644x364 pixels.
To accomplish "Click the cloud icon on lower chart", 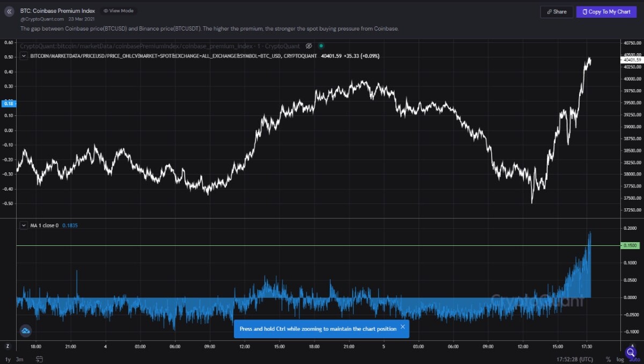I will pos(25,331).
